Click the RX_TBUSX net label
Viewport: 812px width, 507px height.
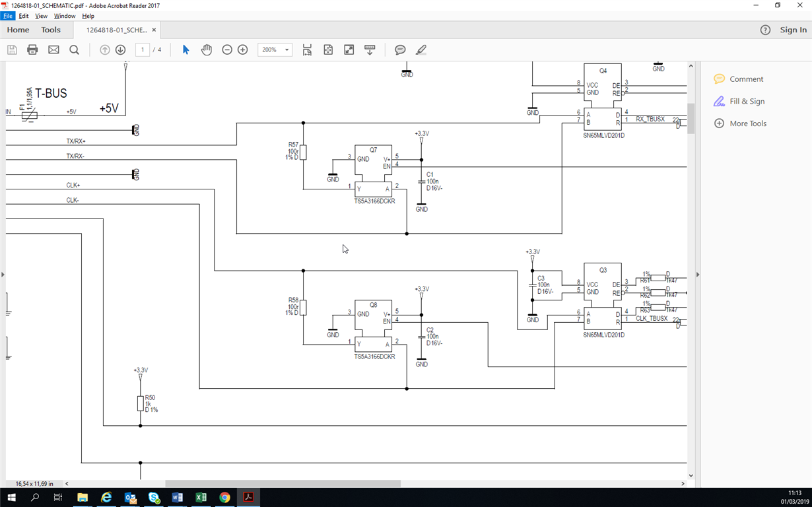(650, 119)
